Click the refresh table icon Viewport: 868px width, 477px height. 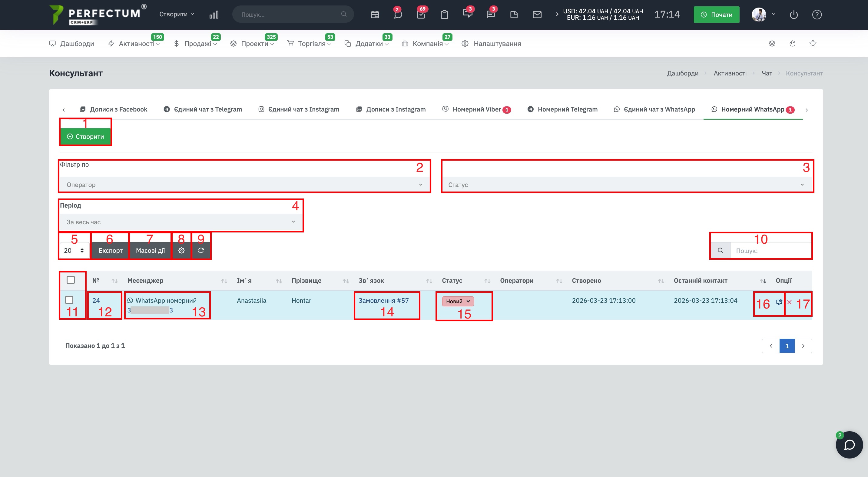(201, 250)
